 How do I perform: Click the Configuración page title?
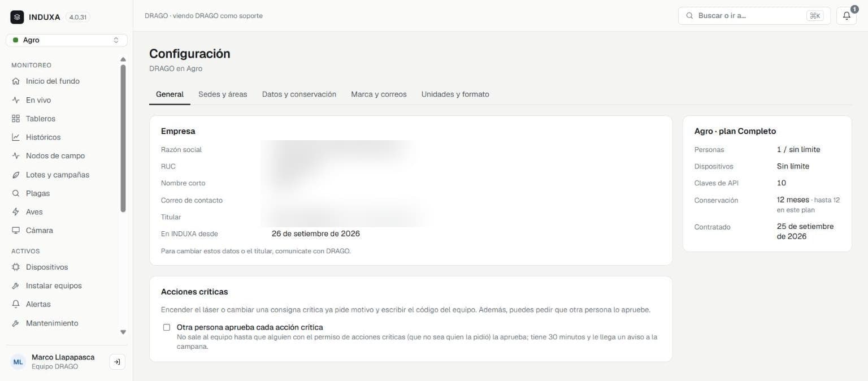190,54
